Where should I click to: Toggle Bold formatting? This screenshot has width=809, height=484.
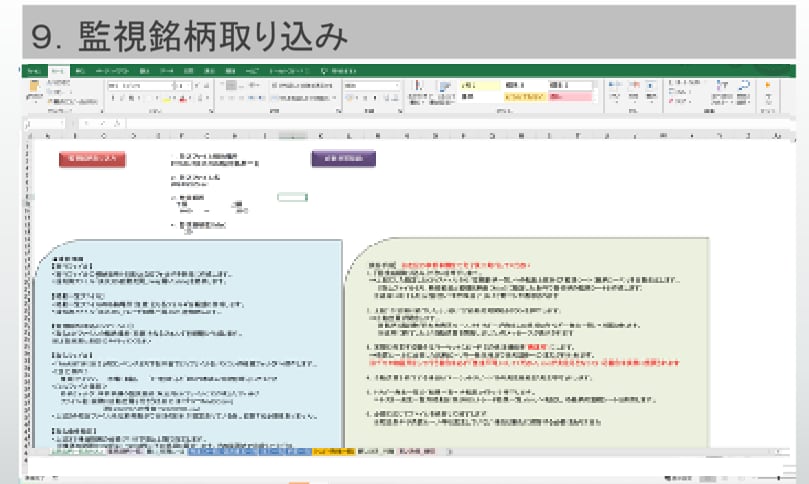(112, 98)
